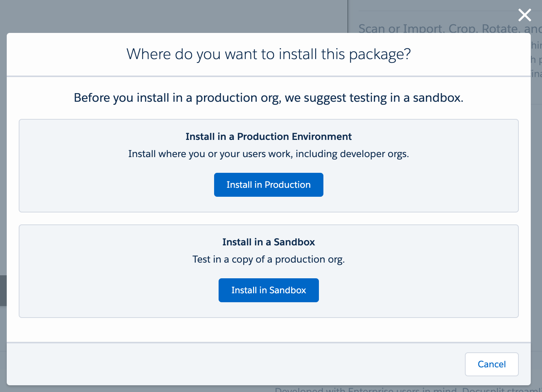Close the install dialog with the X icon
Viewport: 542px width, 392px height.
click(524, 15)
